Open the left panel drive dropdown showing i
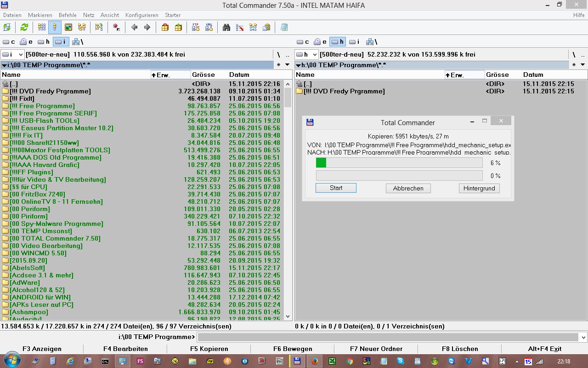 coord(12,54)
